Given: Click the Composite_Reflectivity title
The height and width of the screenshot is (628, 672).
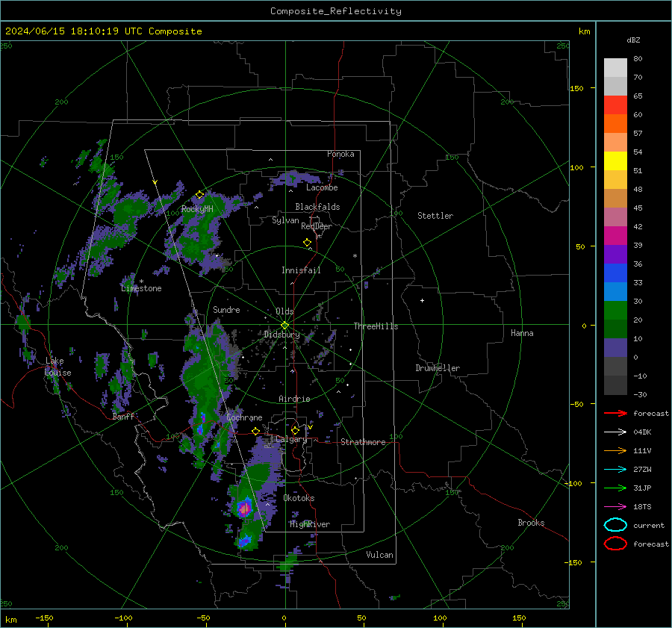Looking at the screenshot, I should [x=336, y=11].
